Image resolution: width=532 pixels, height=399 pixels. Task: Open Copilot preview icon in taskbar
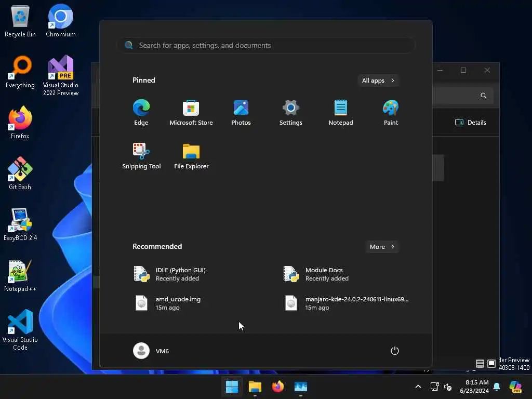point(515,387)
